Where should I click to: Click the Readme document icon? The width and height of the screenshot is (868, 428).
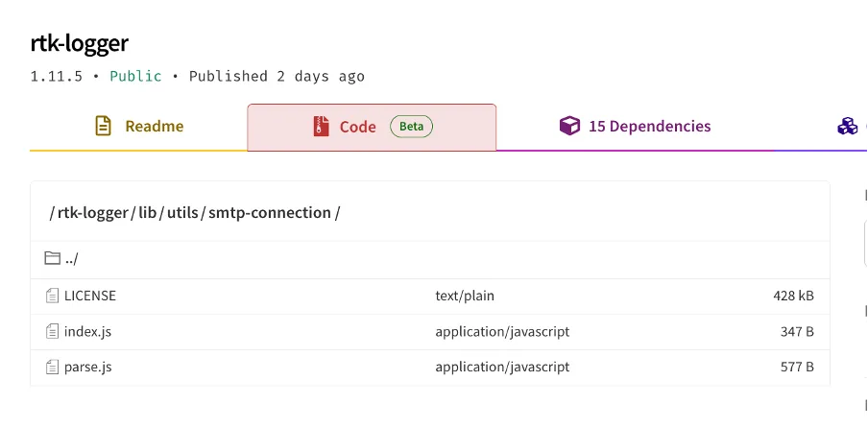pyautogui.click(x=103, y=127)
